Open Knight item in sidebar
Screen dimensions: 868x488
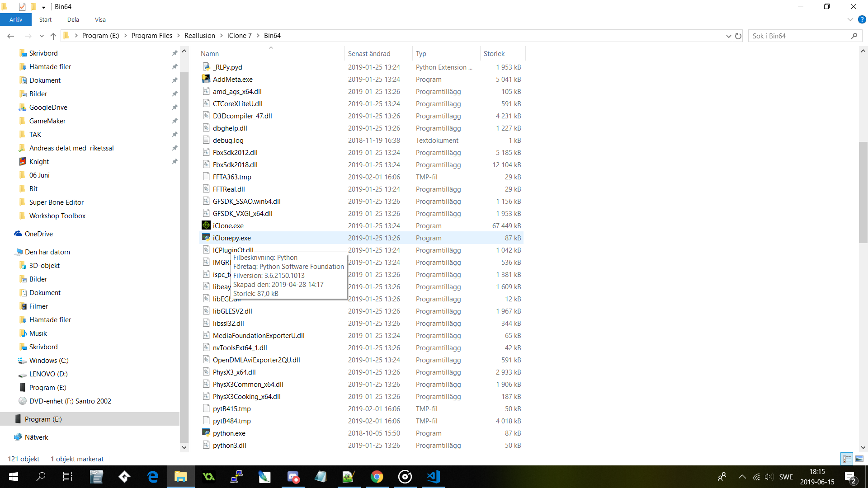coord(39,161)
